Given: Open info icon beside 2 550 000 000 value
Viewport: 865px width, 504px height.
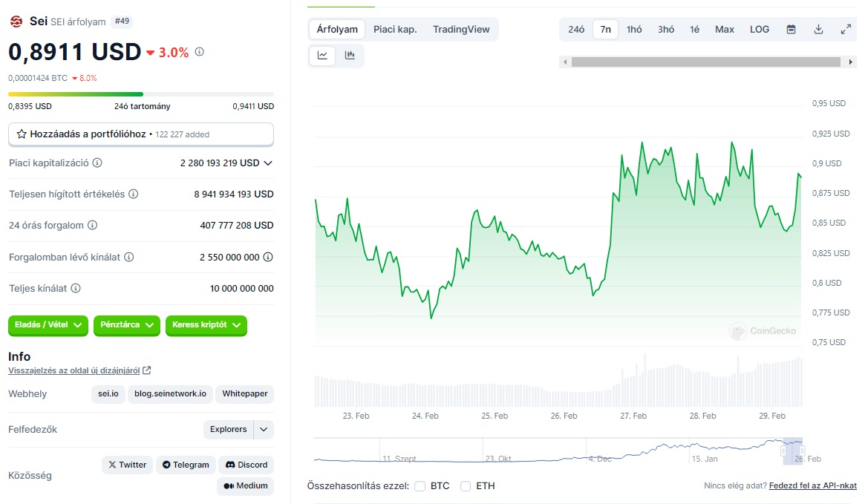Looking at the screenshot, I should [x=268, y=257].
